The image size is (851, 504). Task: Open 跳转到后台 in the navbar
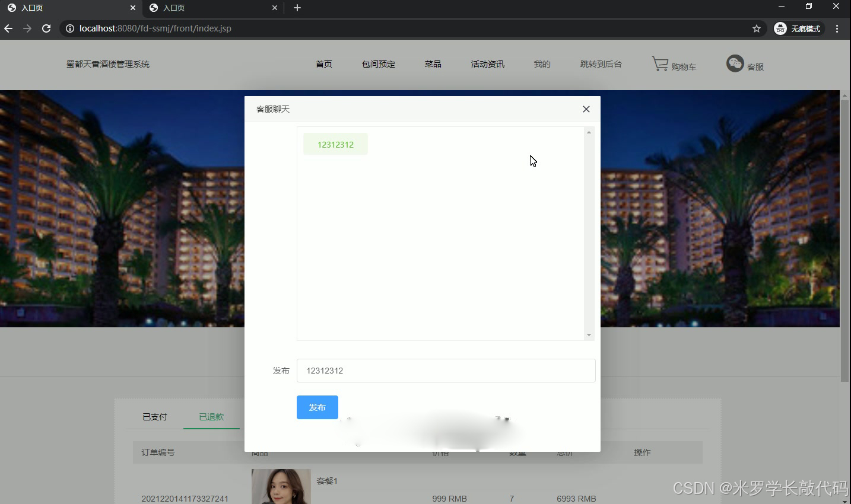point(601,63)
